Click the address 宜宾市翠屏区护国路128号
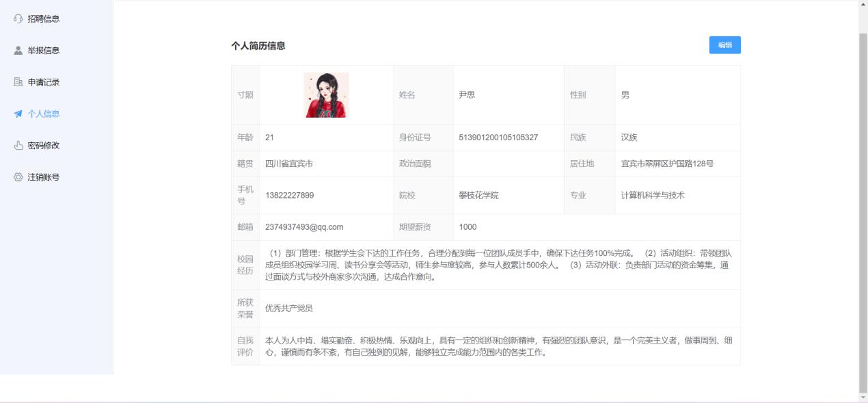The image size is (868, 403). (x=667, y=164)
